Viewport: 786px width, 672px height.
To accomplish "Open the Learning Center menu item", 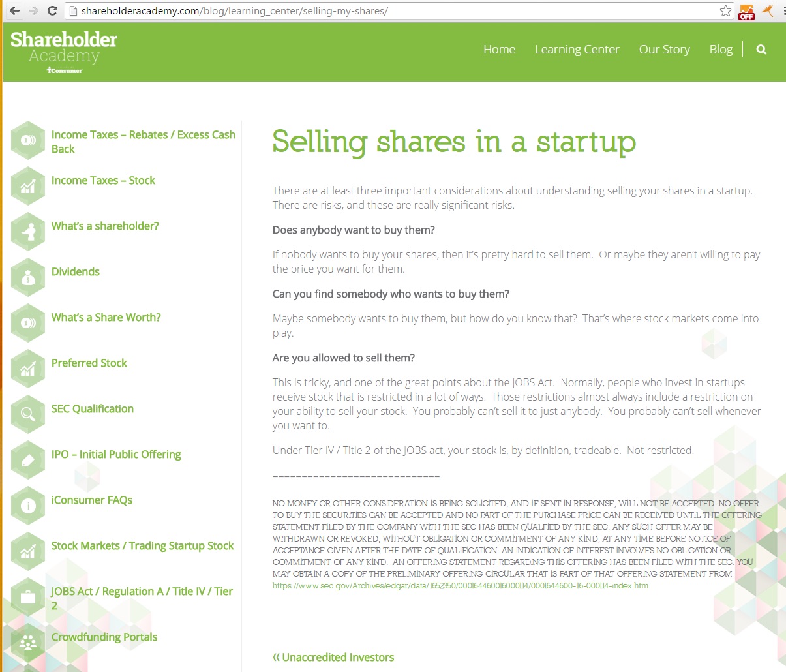I will click(577, 50).
